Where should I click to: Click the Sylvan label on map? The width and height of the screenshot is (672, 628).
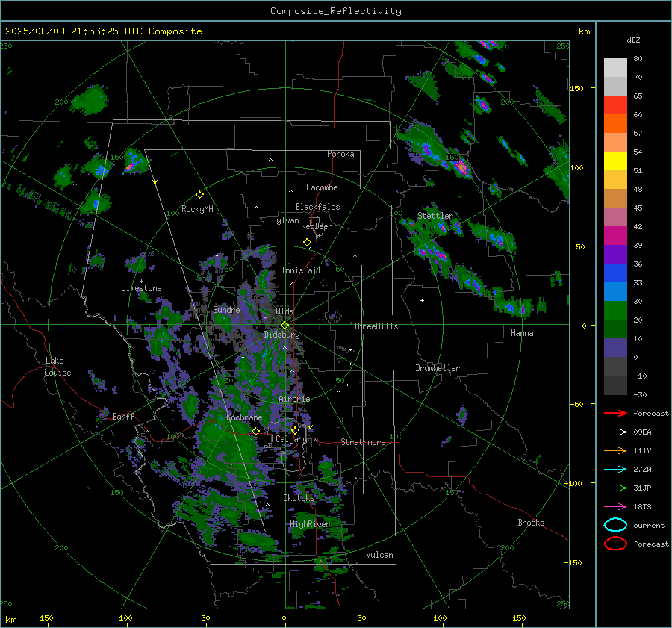(285, 220)
